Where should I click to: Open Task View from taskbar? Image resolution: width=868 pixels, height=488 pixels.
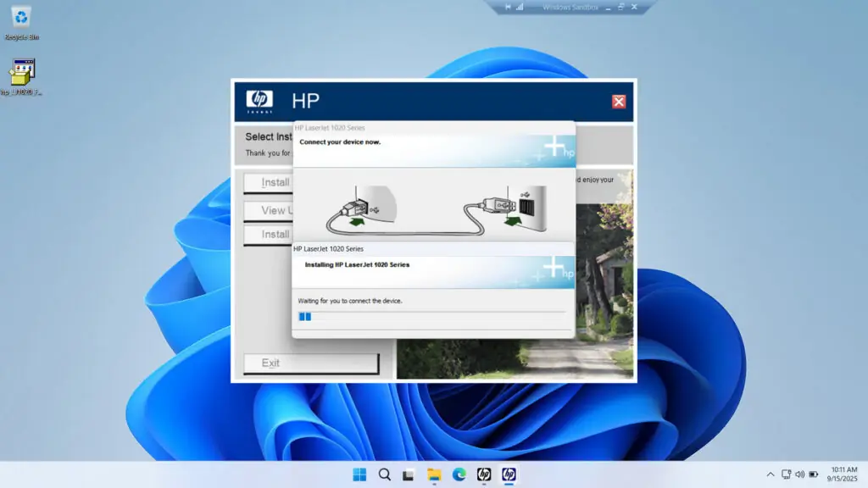pos(409,474)
